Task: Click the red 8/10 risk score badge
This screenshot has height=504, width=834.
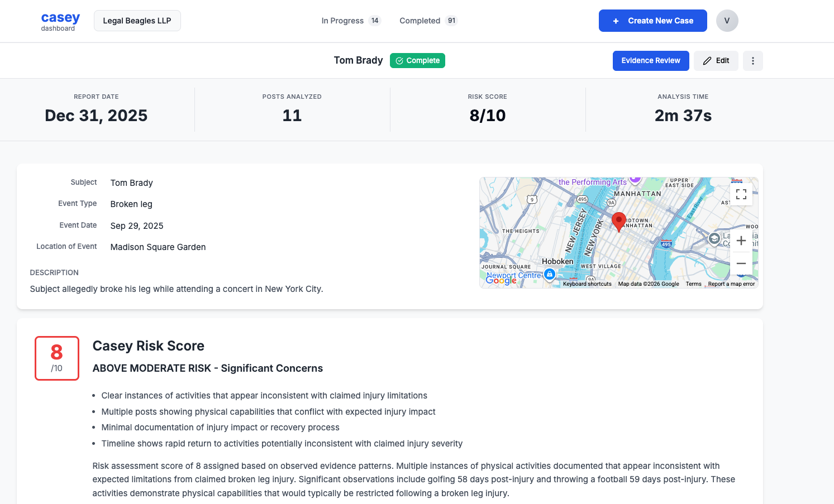Action: [x=56, y=358]
